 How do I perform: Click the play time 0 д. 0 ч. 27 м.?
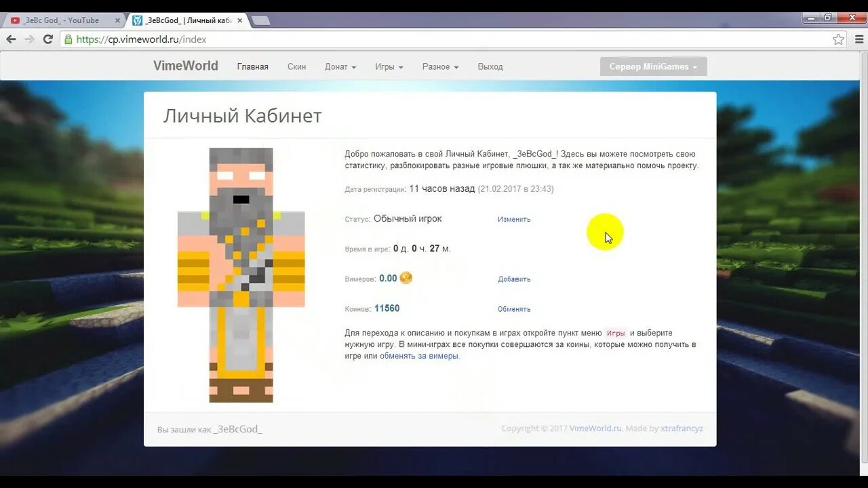tap(422, 249)
